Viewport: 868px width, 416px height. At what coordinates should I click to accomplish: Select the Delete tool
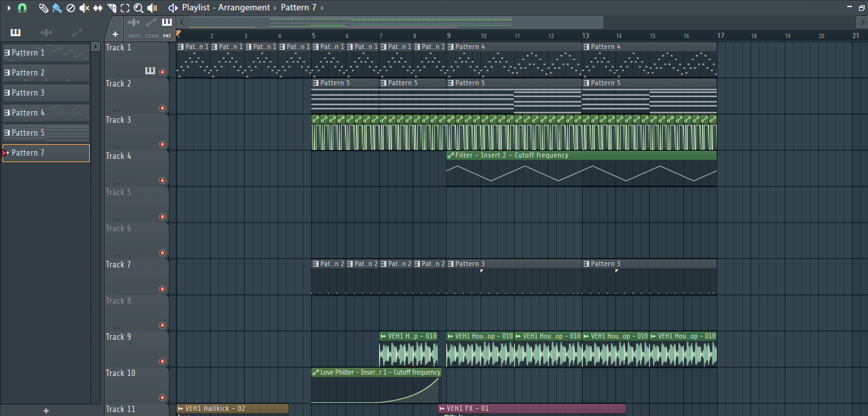click(x=71, y=8)
